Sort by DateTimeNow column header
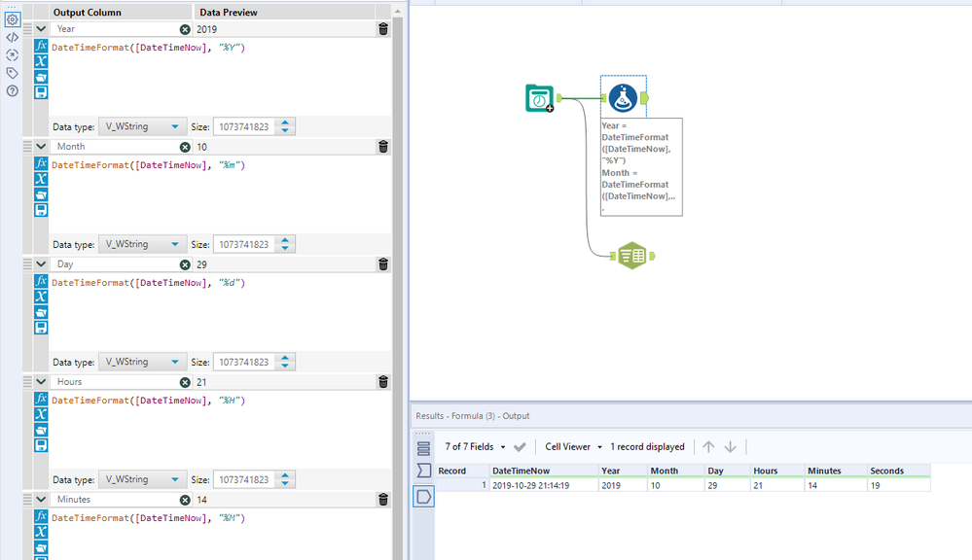Image resolution: width=972 pixels, height=560 pixels. [544, 471]
